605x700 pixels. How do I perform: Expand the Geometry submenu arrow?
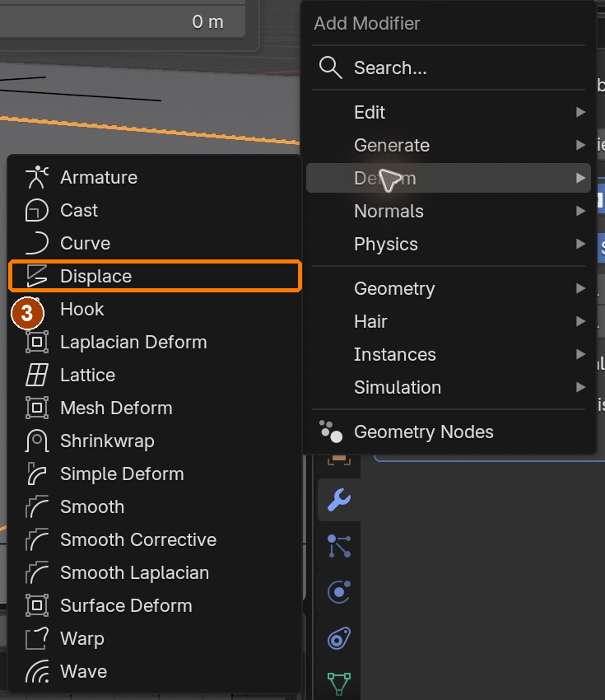pos(580,288)
